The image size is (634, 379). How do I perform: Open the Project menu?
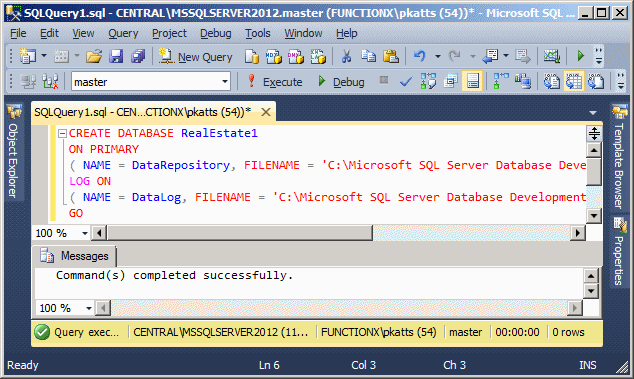point(169,33)
